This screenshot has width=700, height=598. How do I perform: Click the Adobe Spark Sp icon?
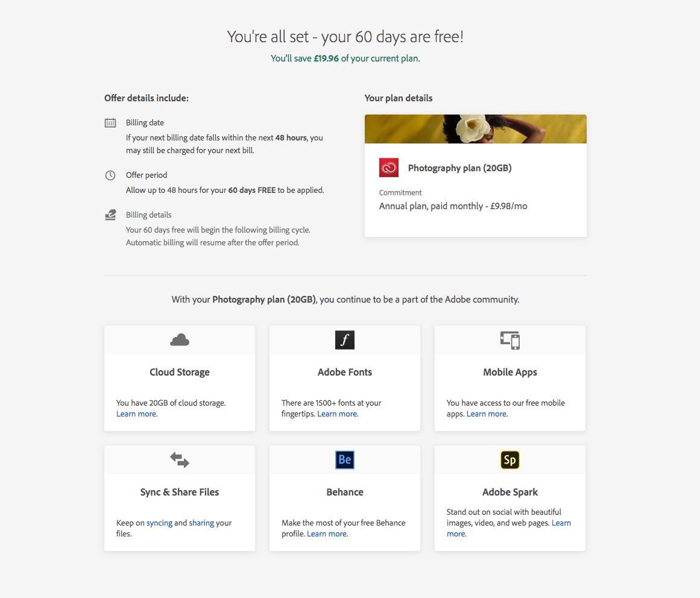click(x=510, y=460)
